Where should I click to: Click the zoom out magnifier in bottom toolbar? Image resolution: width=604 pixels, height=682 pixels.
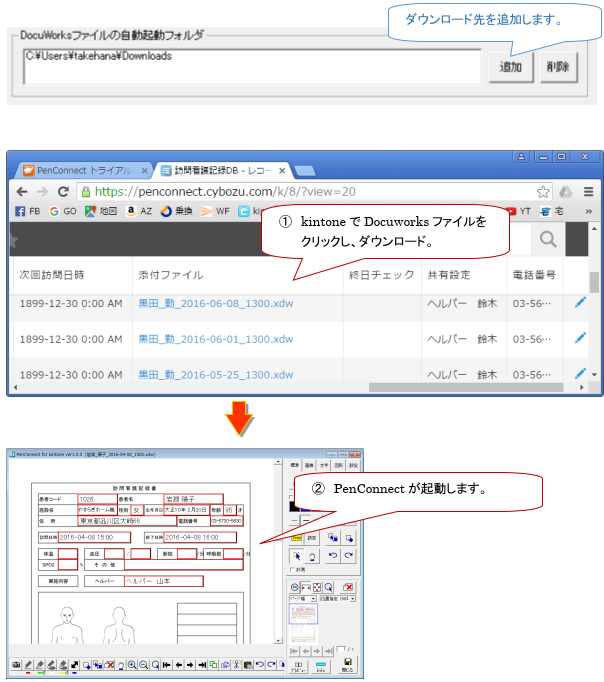pyautogui.click(x=143, y=665)
